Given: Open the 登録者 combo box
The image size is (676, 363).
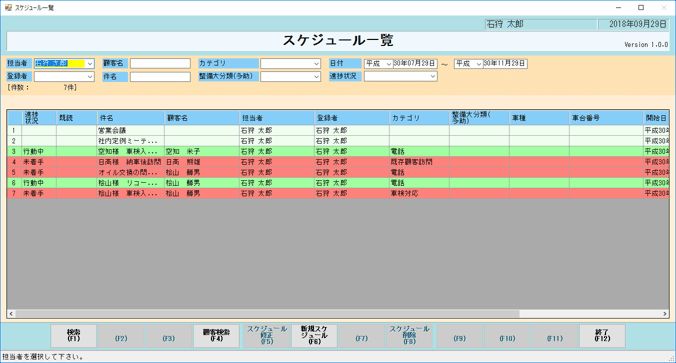Looking at the screenshot, I should (90, 77).
